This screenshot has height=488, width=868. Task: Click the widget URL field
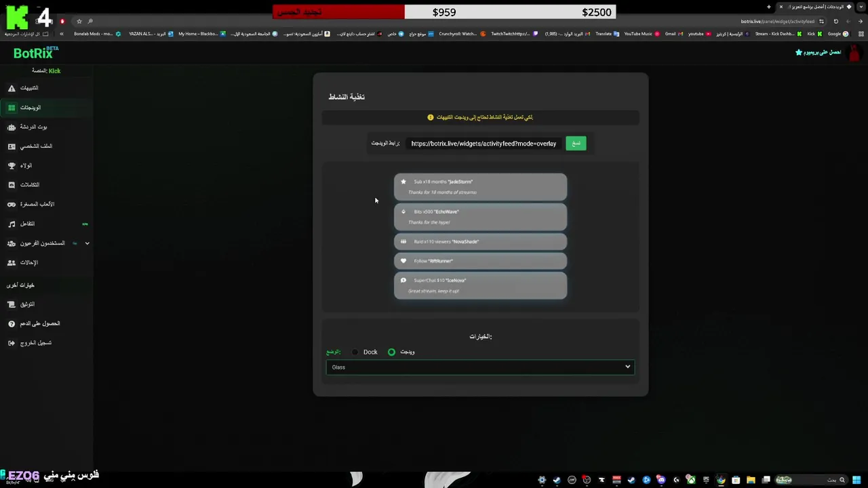click(484, 144)
